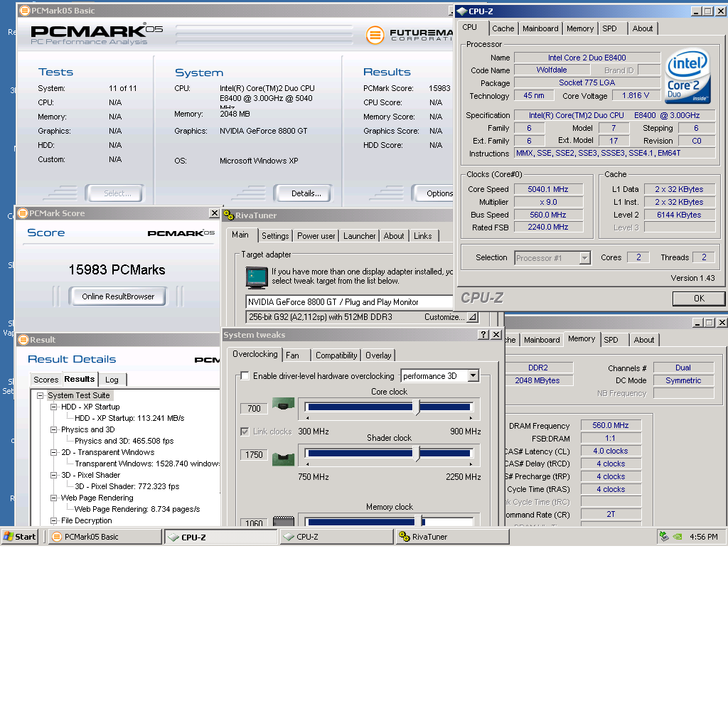Viewport: 728px width, 728px height.
Task: Collapse the 2D - Transparent Windows node
Action: [x=54, y=452]
